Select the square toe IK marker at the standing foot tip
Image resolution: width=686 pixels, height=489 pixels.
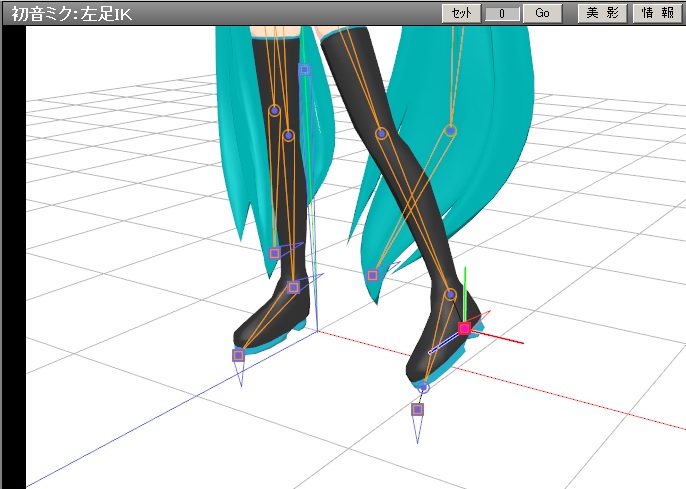(238, 355)
